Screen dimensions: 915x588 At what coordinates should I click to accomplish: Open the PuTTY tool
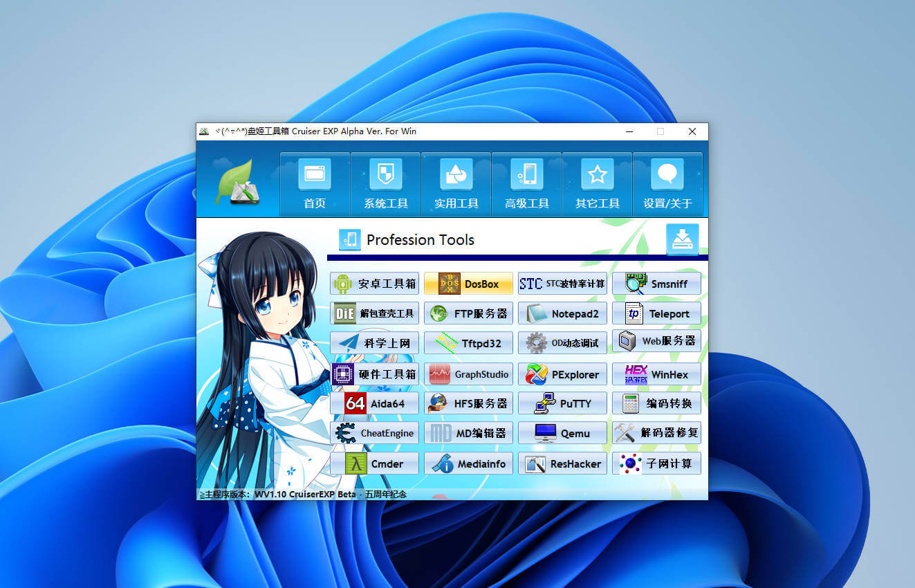[562, 403]
